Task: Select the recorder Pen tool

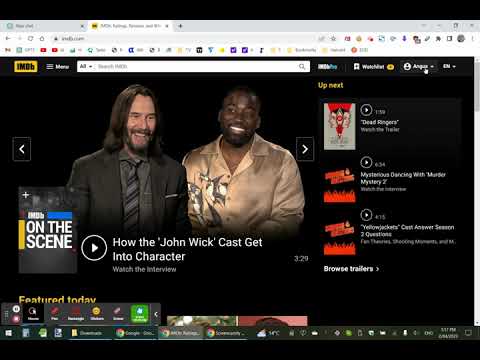Action: (54, 314)
